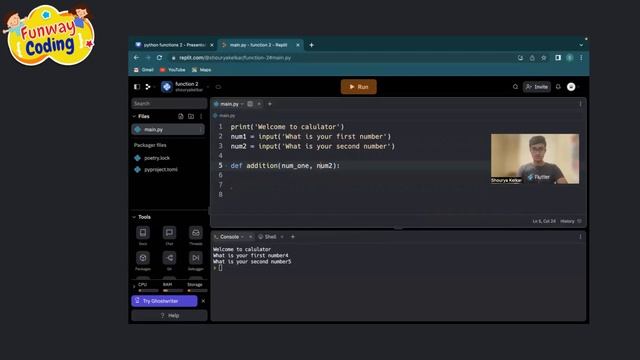Open the Replit user avatar menu

pyautogui.click(x=571, y=87)
